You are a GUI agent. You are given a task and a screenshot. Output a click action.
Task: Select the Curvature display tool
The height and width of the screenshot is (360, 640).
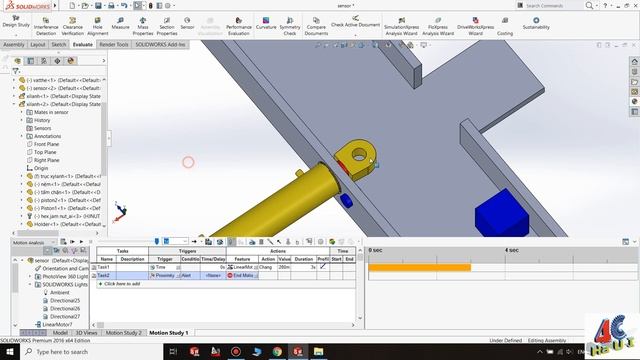point(266,23)
